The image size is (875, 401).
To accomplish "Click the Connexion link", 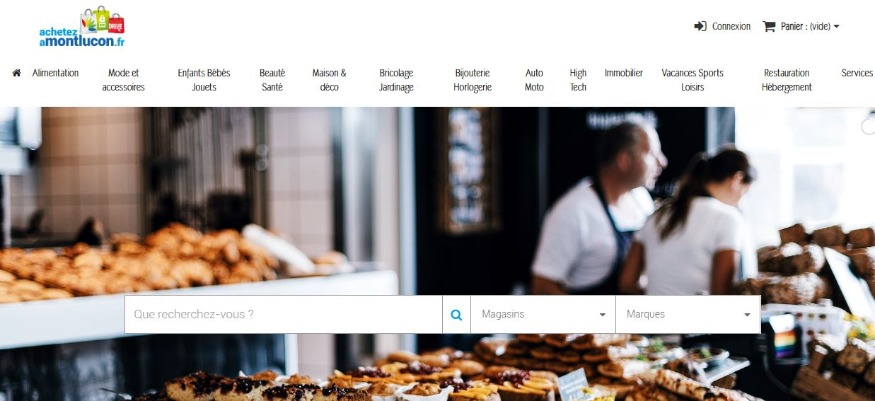I will click(731, 26).
